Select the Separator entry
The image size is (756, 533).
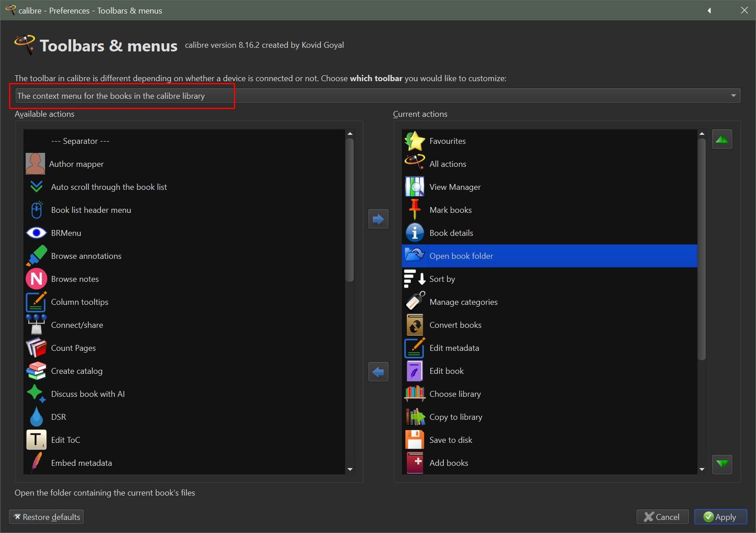coord(184,141)
